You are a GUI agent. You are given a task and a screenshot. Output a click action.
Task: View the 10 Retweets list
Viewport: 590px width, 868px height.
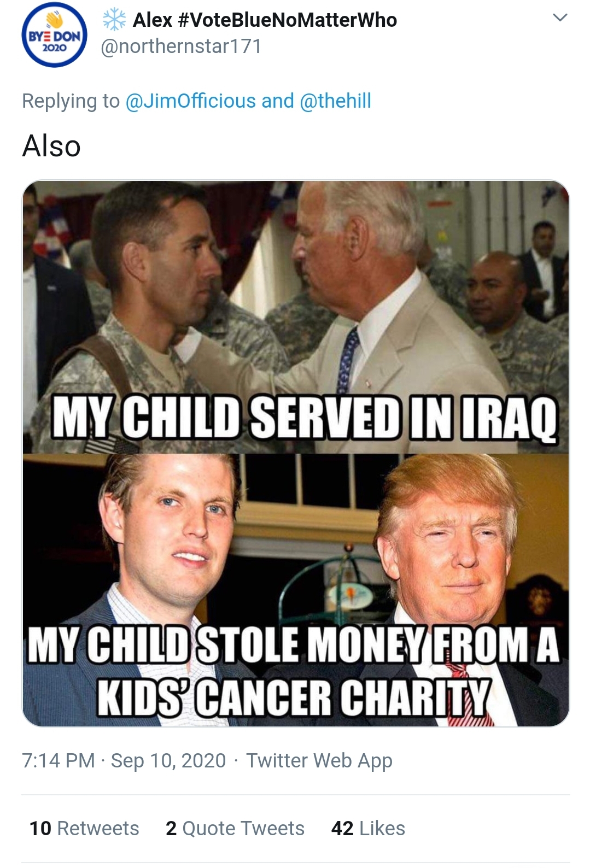[x=84, y=828]
